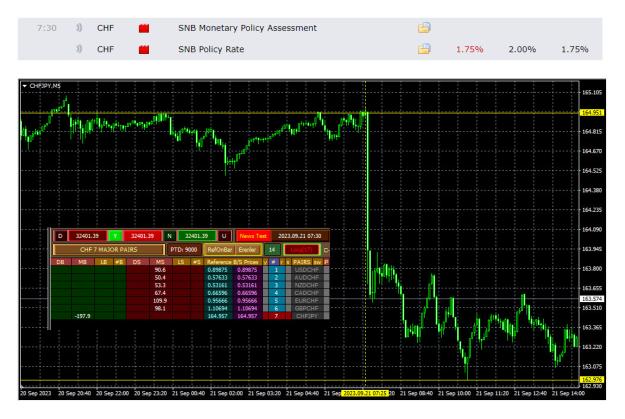This screenshot has width=625, height=419.
Task: Click the U button in panel
Action: tap(224, 236)
